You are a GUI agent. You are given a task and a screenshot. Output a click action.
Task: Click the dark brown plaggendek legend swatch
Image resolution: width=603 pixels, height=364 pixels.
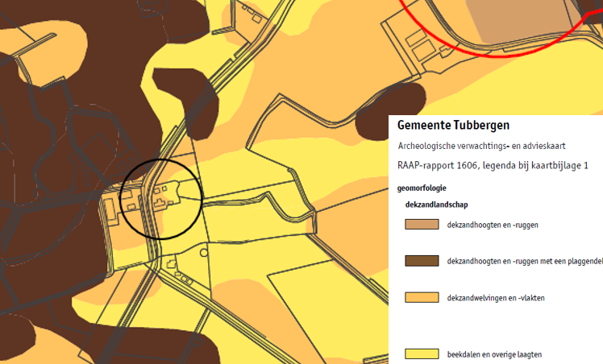tap(422, 261)
